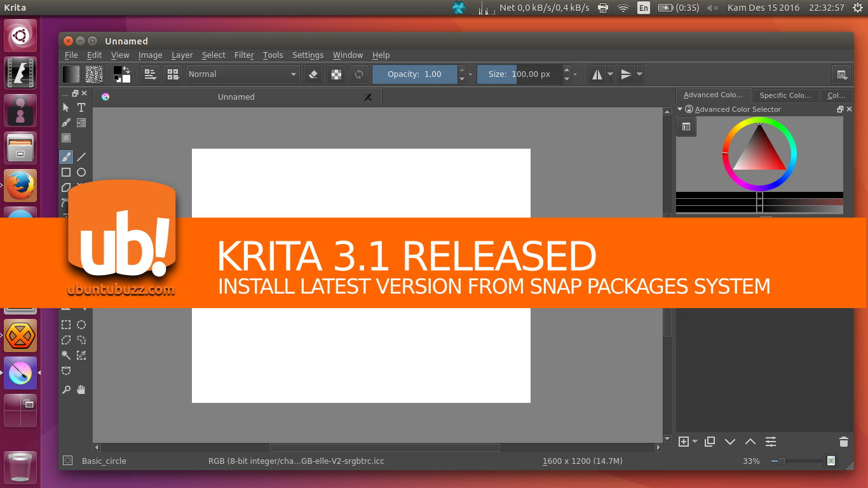Collapse the Advanced Color Selector docker
This screenshot has height=488, width=868.
click(680, 109)
